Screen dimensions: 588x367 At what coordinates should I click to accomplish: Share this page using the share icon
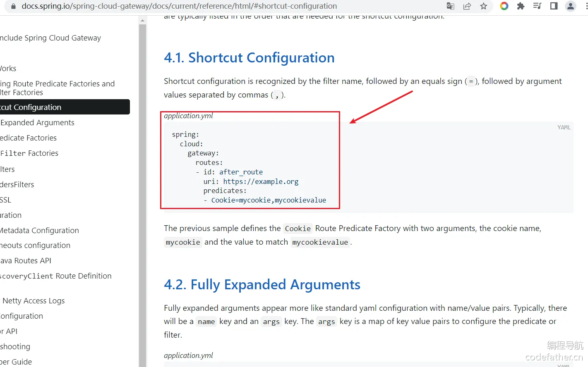tap(467, 6)
